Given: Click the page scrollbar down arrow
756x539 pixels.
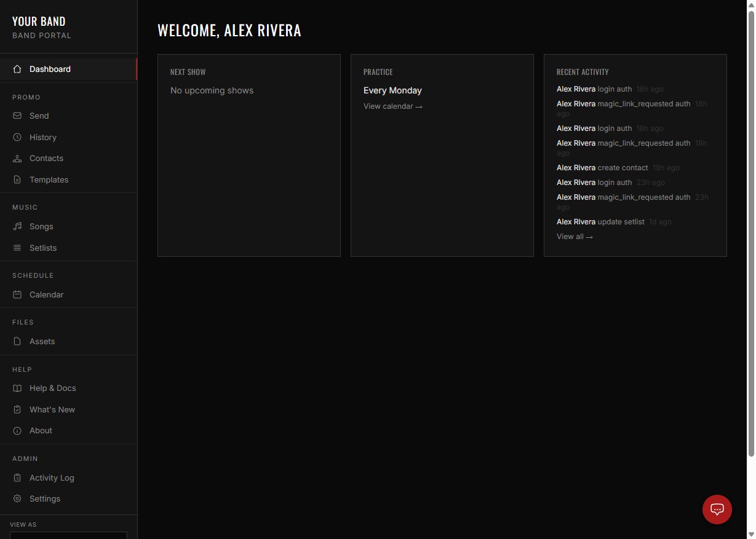Looking at the screenshot, I should coord(752,535).
